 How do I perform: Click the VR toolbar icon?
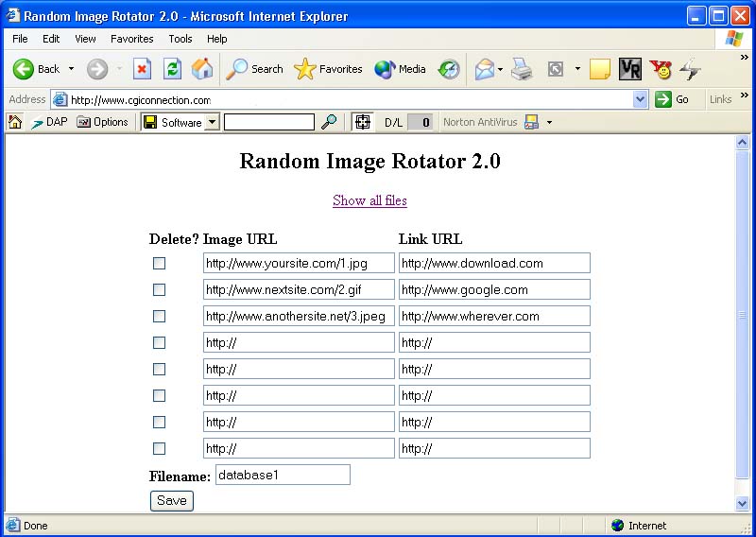click(x=630, y=68)
